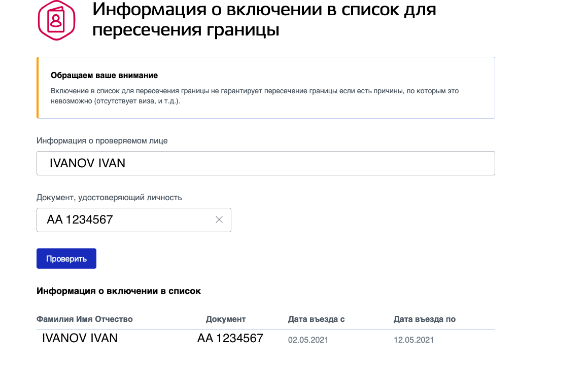Click the 'Обращаем ваше внимание' notice heading
Viewport: 588px width, 367px height.
tap(105, 76)
